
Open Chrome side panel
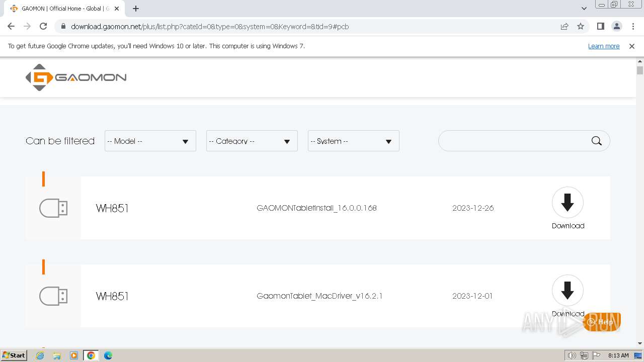point(600,27)
